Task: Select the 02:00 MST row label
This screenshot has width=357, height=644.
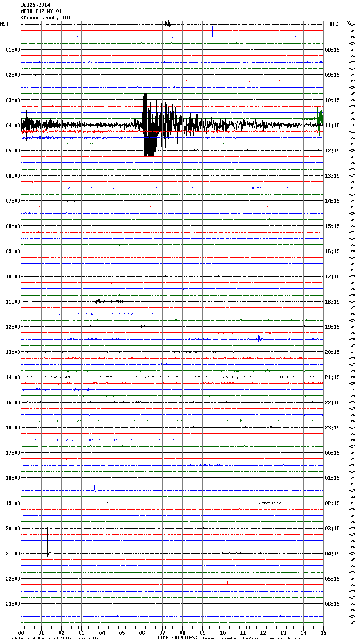Action: tap(13, 75)
